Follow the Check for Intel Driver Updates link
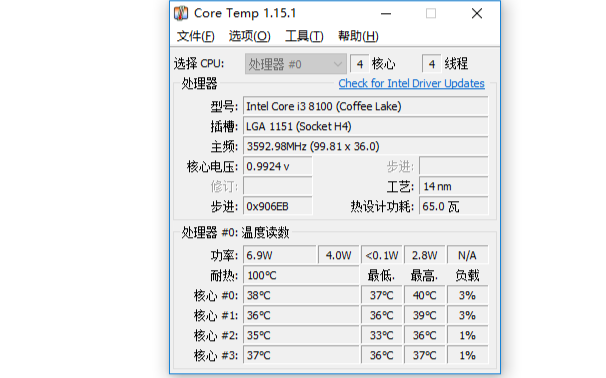The width and height of the screenshot is (606, 378). 411,83
